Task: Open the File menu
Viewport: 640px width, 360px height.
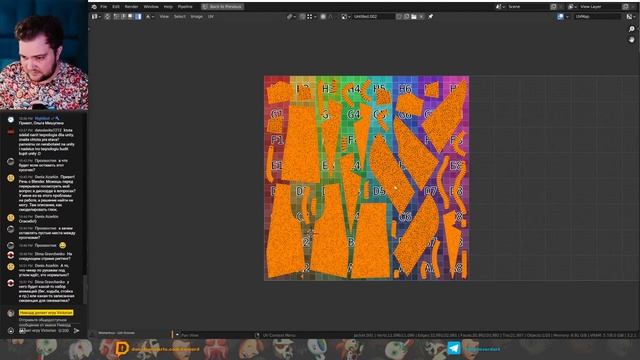Action: tap(104, 7)
